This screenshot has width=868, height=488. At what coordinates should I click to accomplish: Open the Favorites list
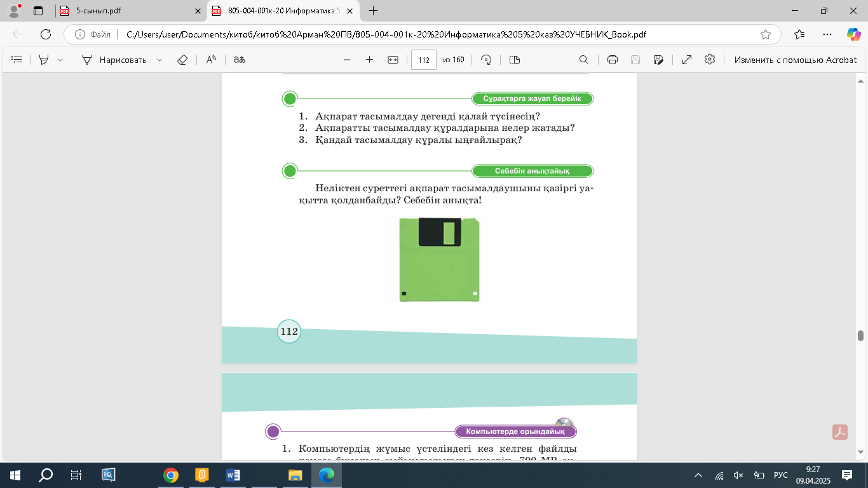point(799,34)
